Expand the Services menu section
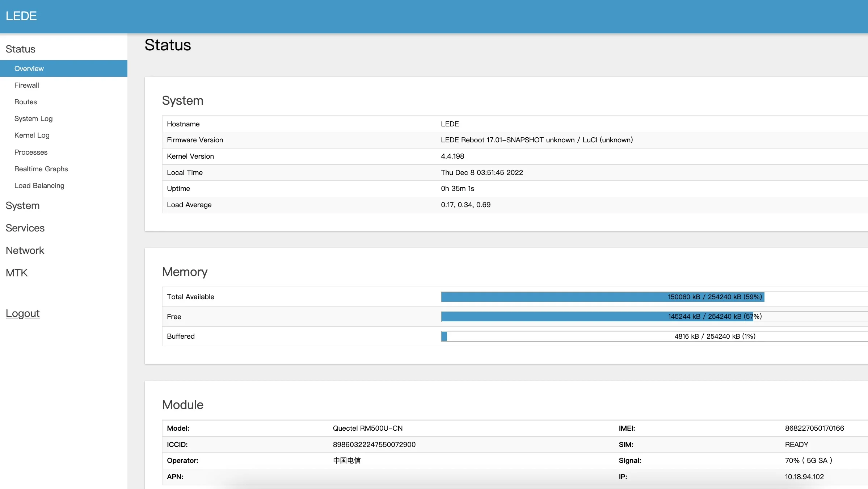The image size is (868, 489). point(25,228)
